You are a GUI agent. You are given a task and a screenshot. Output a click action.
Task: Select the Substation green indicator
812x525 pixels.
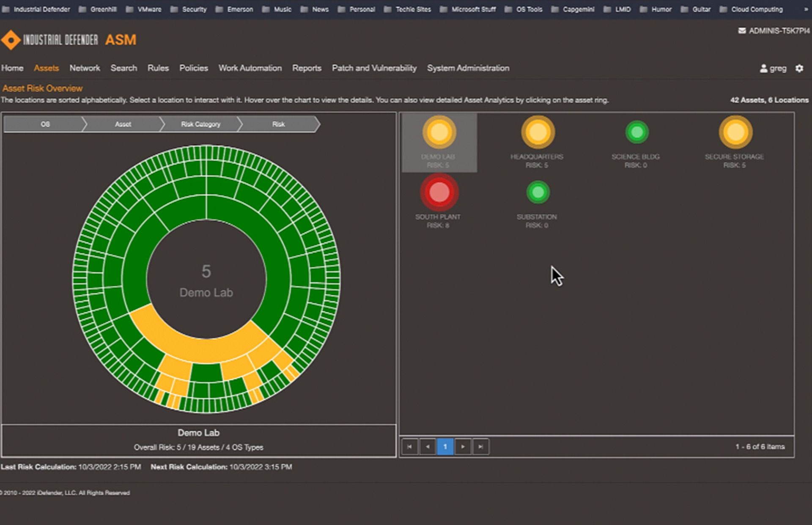pyautogui.click(x=538, y=192)
